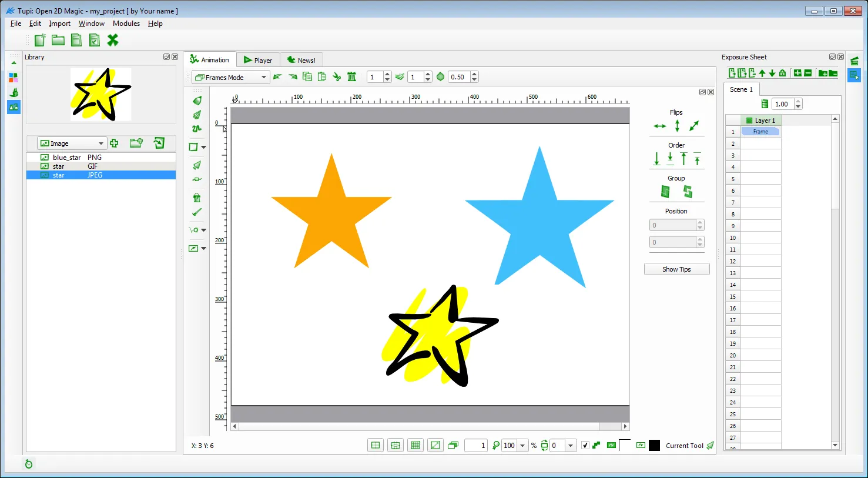Switch to the Player tab

tap(258, 60)
